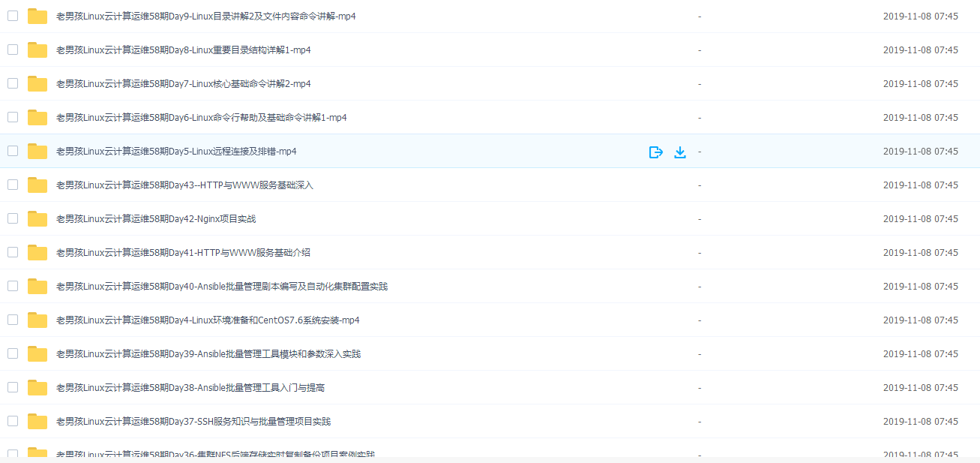Image resolution: width=980 pixels, height=463 pixels.
Task: Click the folder icon for Day43--HTTP与WWW服务基础深入
Action: click(37, 185)
